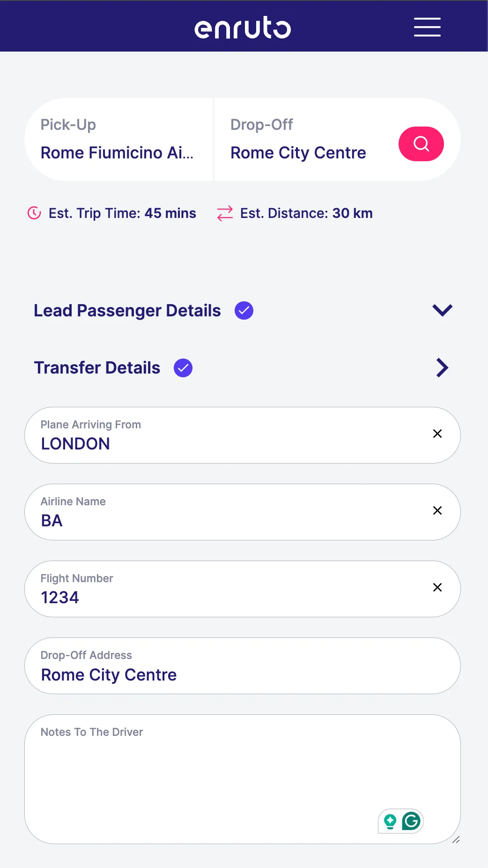Click the trip time clock icon
The image size is (488, 868).
point(34,213)
